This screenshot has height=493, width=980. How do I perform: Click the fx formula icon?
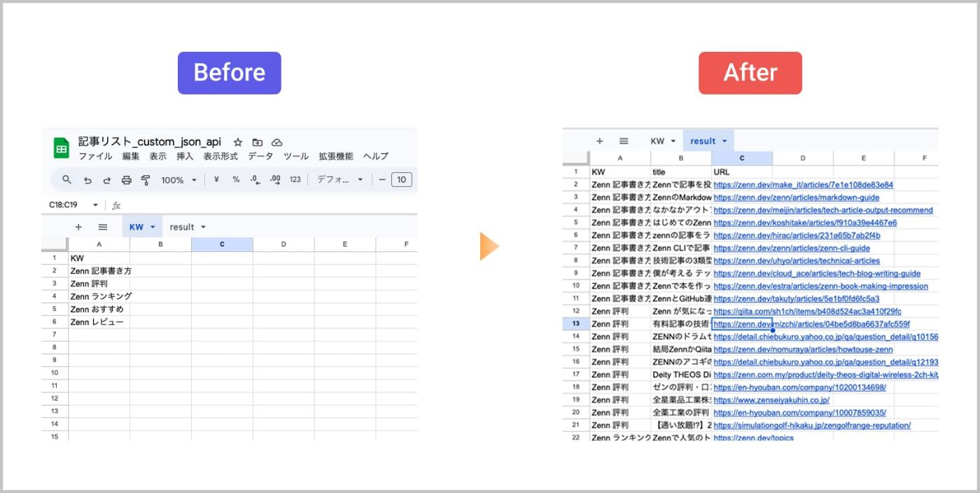coord(116,205)
